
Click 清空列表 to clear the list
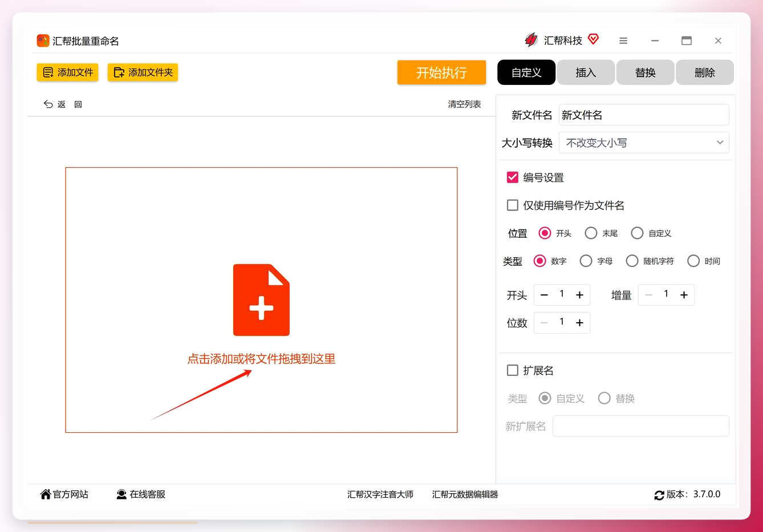tap(464, 104)
